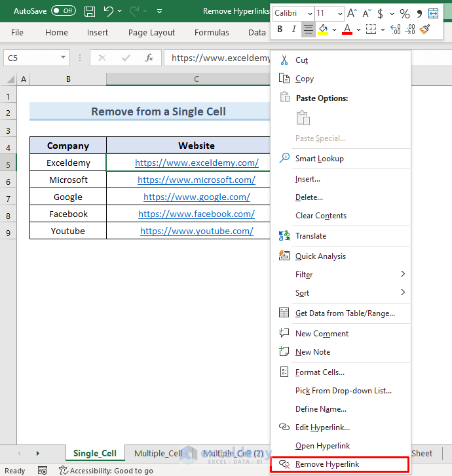Click the Insert Function fx icon
This screenshot has width=452, height=476.
149,58
